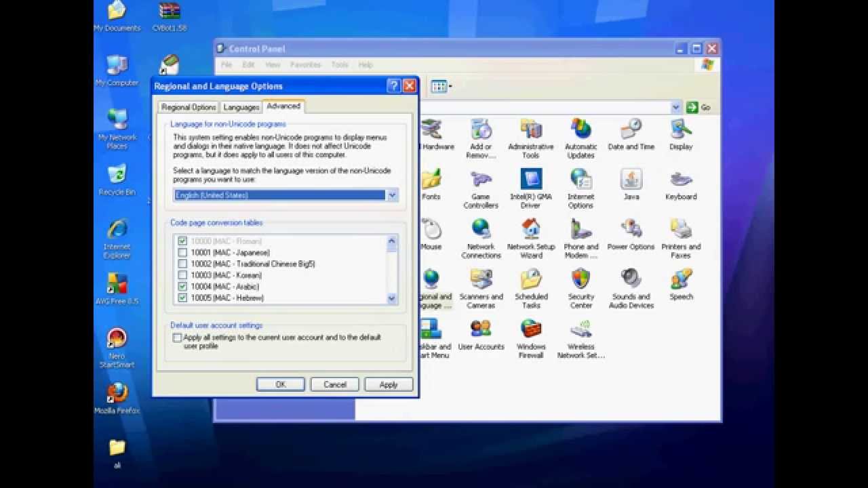Open Internet Options in Control Panel
Image resolution: width=868 pixels, height=488 pixels.
pyautogui.click(x=581, y=188)
